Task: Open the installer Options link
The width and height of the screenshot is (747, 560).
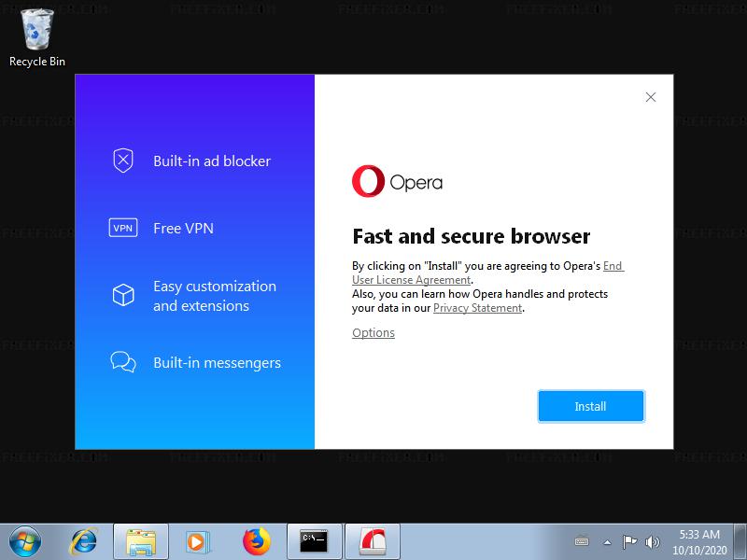Action: click(373, 333)
